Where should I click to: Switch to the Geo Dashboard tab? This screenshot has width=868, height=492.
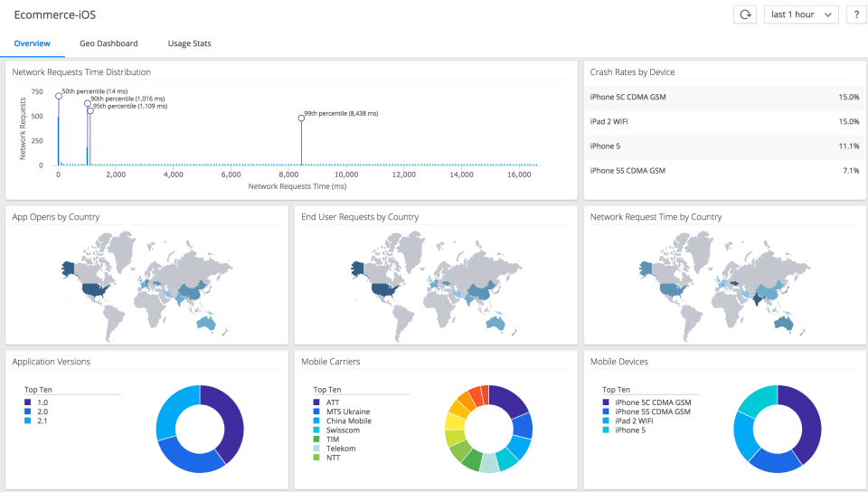point(108,43)
